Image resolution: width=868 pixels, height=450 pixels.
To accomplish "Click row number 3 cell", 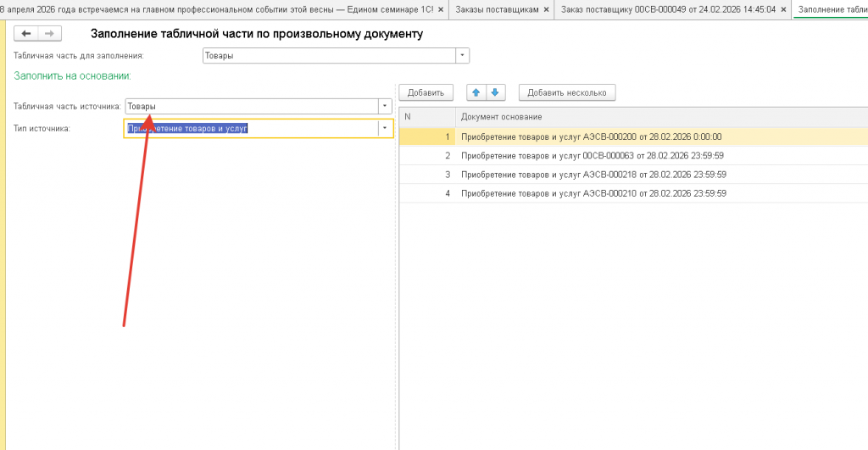I will [427, 175].
